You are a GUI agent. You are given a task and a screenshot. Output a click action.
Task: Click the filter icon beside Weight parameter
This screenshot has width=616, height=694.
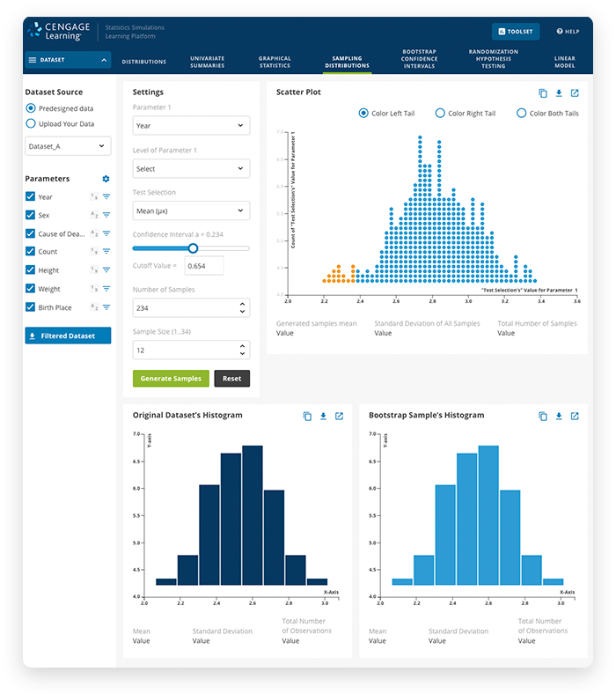[x=106, y=289]
